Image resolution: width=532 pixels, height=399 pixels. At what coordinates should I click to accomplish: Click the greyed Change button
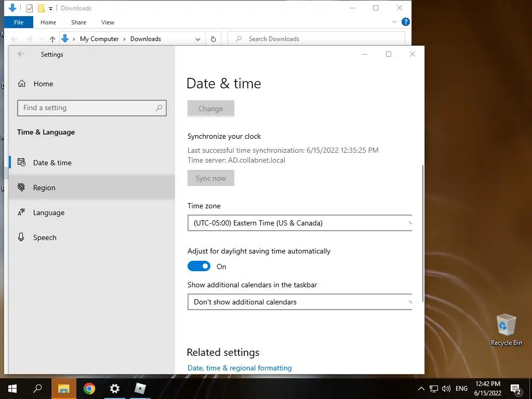pos(211,109)
